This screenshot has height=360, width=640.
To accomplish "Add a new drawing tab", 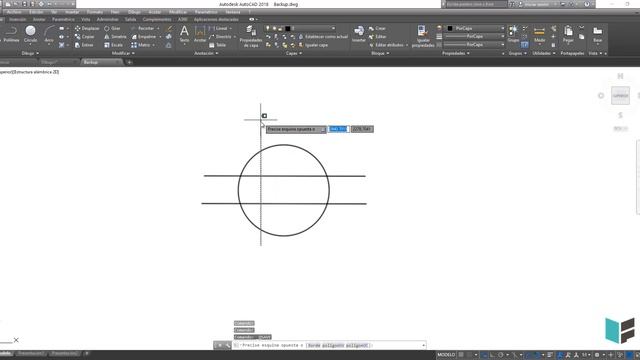I will [129, 62].
